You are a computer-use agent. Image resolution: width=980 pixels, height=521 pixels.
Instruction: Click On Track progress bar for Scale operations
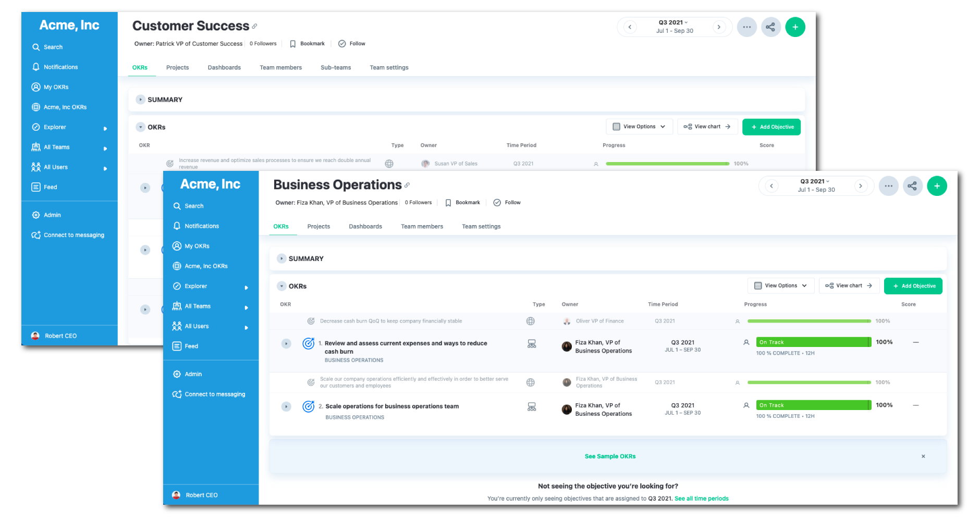(x=813, y=405)
